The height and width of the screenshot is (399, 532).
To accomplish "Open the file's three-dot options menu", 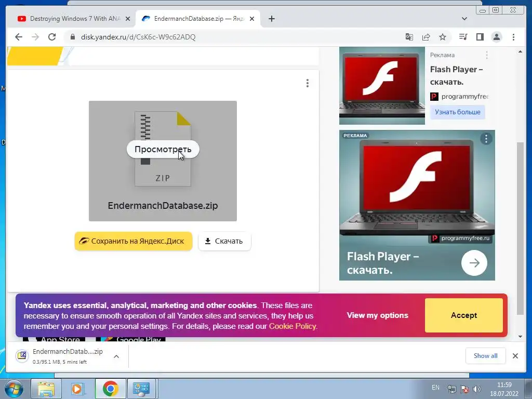I will point(308,83).
